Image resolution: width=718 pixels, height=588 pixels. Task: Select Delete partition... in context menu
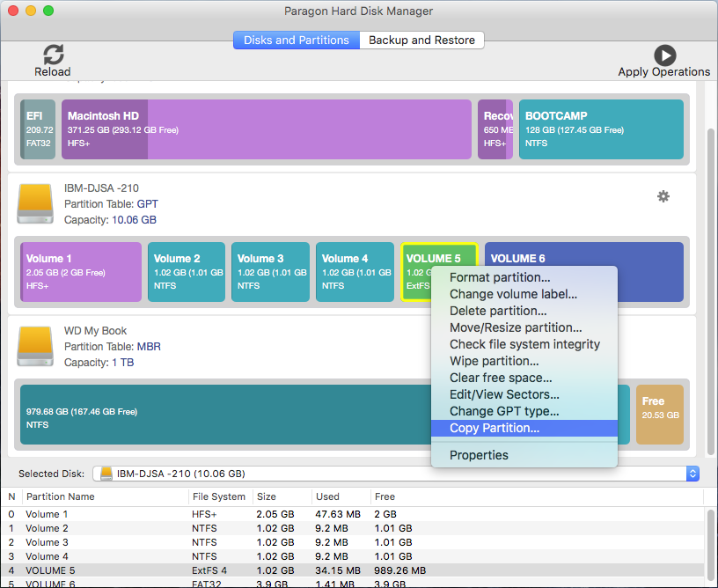(x=524, y=311)
